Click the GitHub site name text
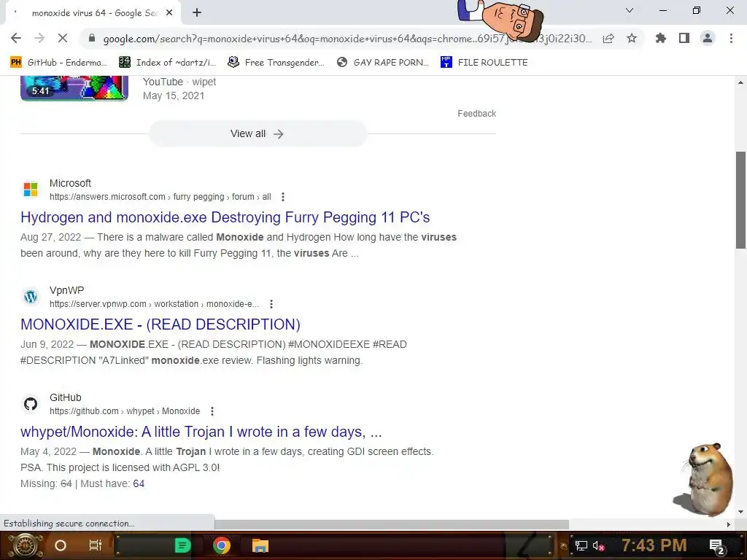 (65, 397)
